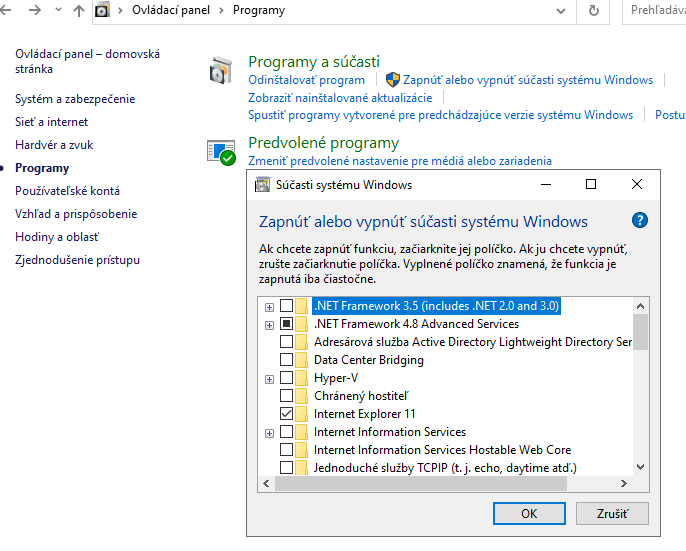Image resolution: width=686 pixels, height=551 pixels.
Task: Select Internet Information Services Hostable Web Core text
Action: pyautogui.click(x=442, y=450)
